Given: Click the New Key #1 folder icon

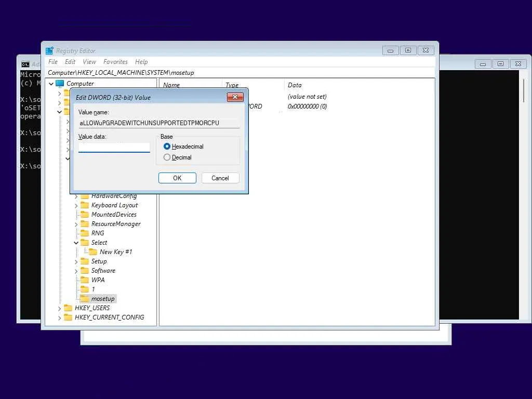Looking at the screenshot, I should pos(93,252).
